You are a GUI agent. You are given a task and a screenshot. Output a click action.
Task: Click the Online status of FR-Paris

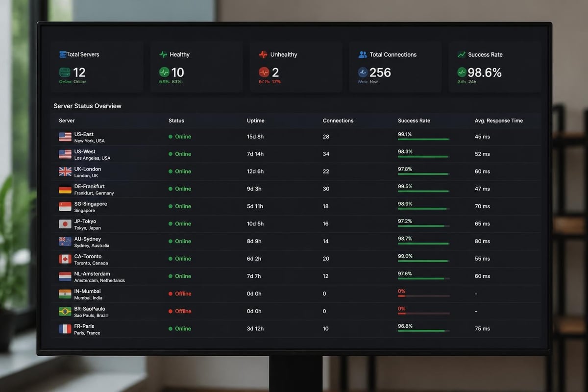(x=180, y=329)
